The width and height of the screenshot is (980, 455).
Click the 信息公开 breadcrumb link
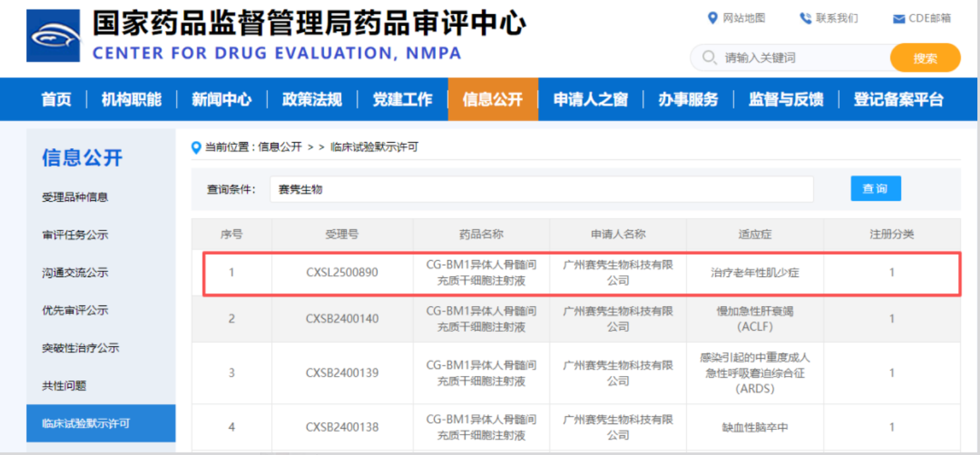(x=279, y=147)
